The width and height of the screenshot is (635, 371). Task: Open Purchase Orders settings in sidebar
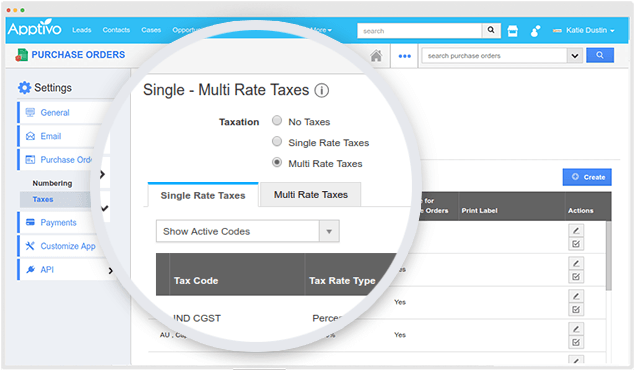click(66, 160)
